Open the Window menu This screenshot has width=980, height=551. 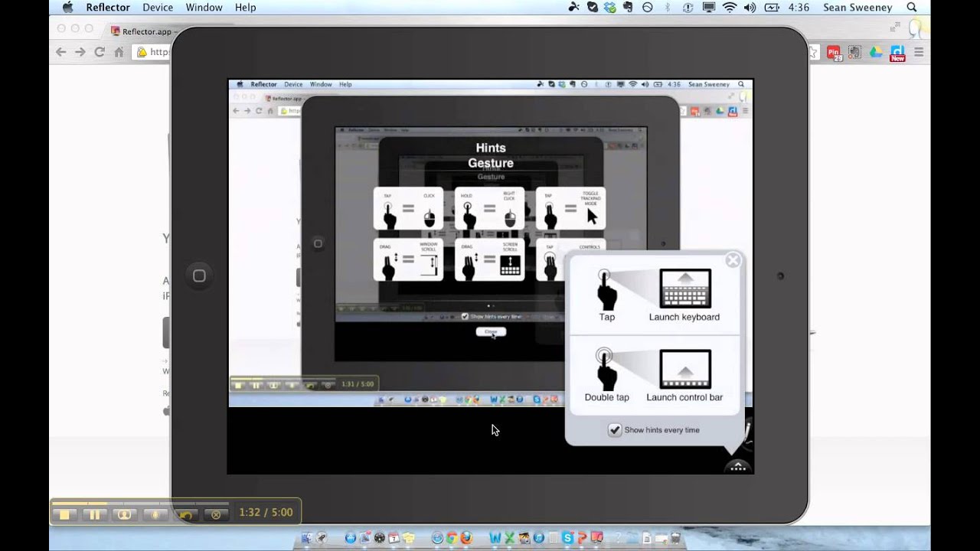coord(204,8)
